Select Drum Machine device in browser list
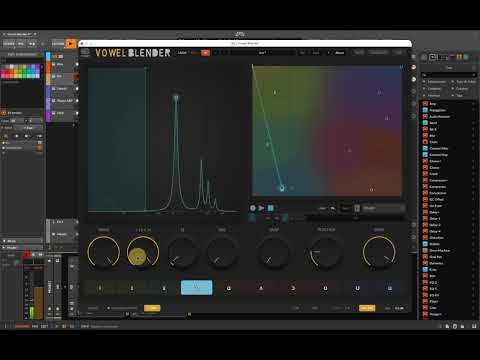Viewport: 480px width, 360px height. (x=448, y=250)
